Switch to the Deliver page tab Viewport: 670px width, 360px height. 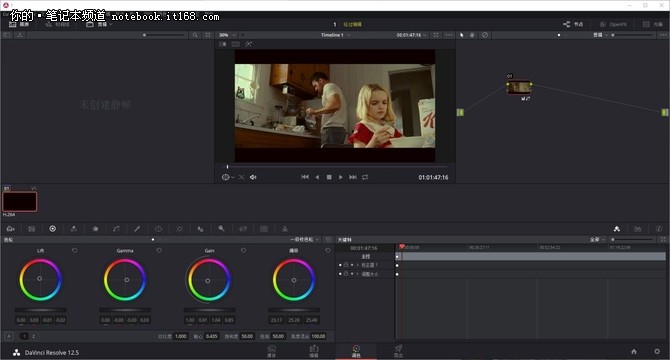[398, 351]
